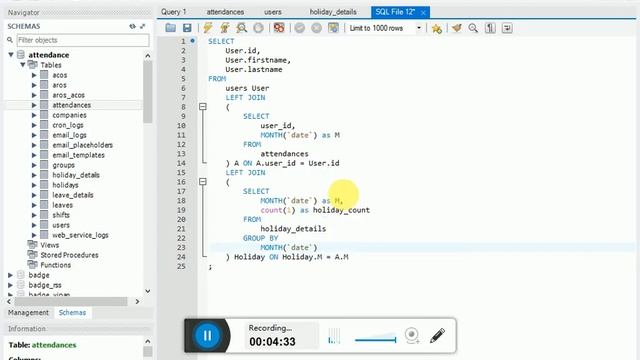Expand the aros_acos table

click(x=34, y=95)
